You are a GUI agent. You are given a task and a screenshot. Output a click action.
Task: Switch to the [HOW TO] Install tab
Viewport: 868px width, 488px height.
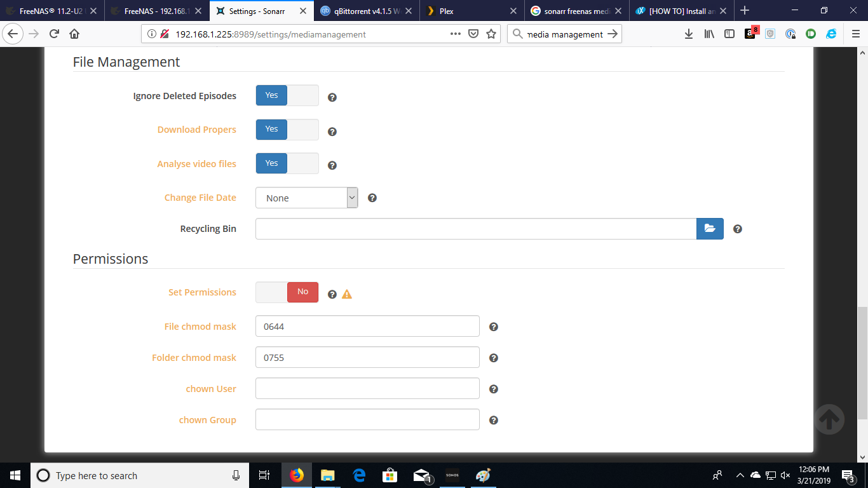point(680,11)
